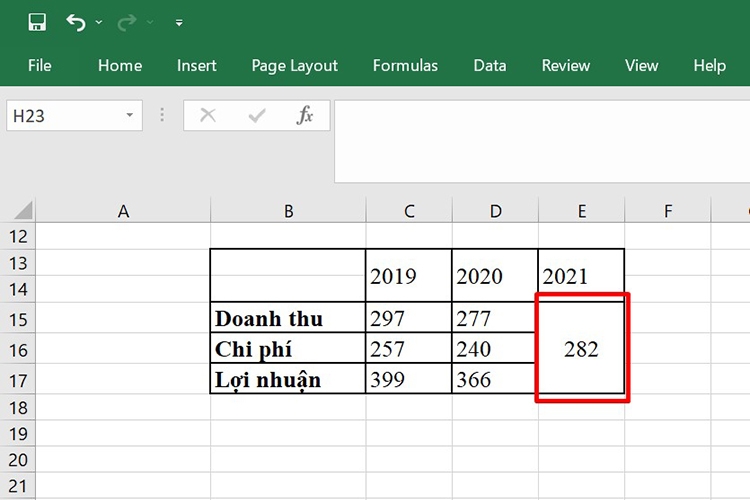Select row 17 header
750x500 pixels.
coord(18,380)
